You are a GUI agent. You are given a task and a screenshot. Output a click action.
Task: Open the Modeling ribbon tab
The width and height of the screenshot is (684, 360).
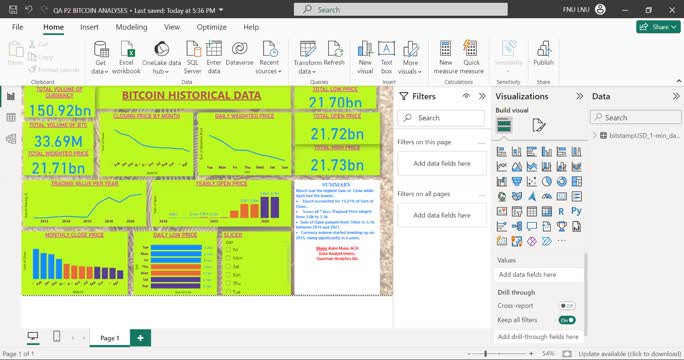(x=131, y=27)
